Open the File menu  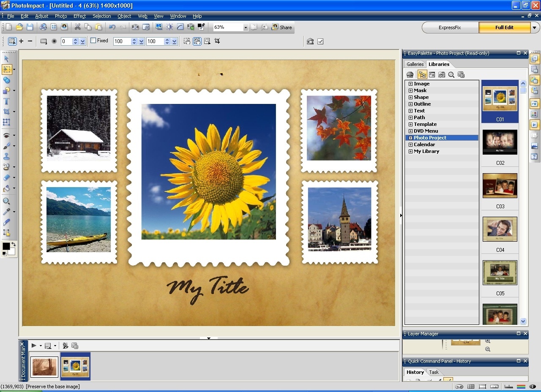[x=11, y=16]
